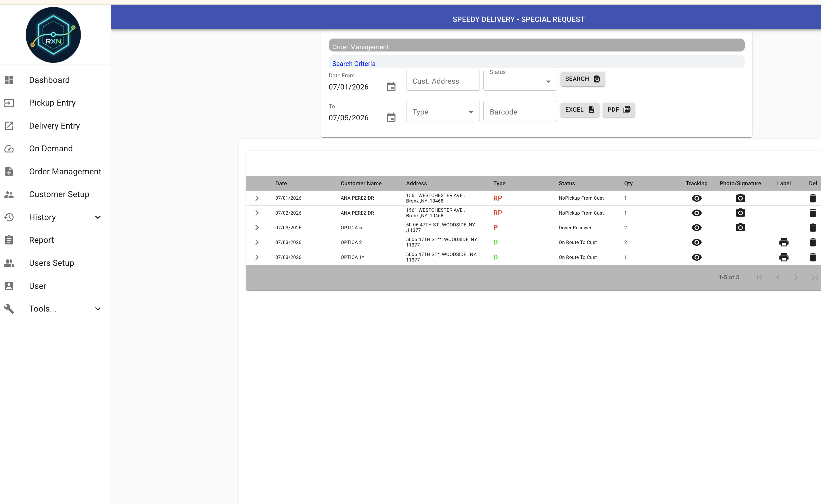Delete the OPTICA 1* order
821x504 pixels.
click(813, 257)
